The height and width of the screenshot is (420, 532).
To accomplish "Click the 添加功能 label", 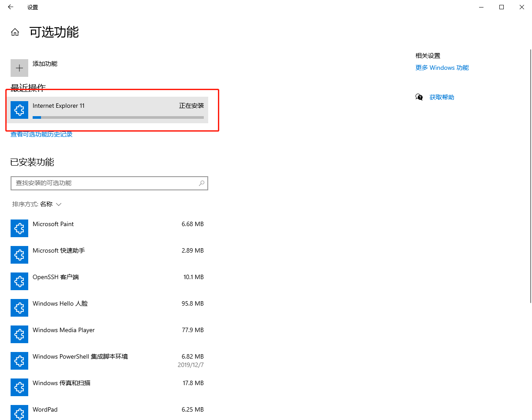I will (x=45, y=64).
